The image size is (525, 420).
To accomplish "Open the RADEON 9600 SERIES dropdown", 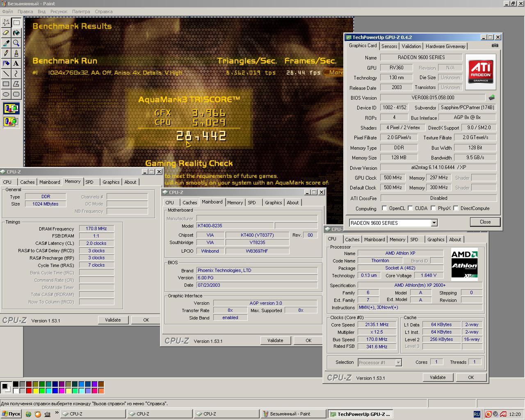I will (x=434, y=223).
